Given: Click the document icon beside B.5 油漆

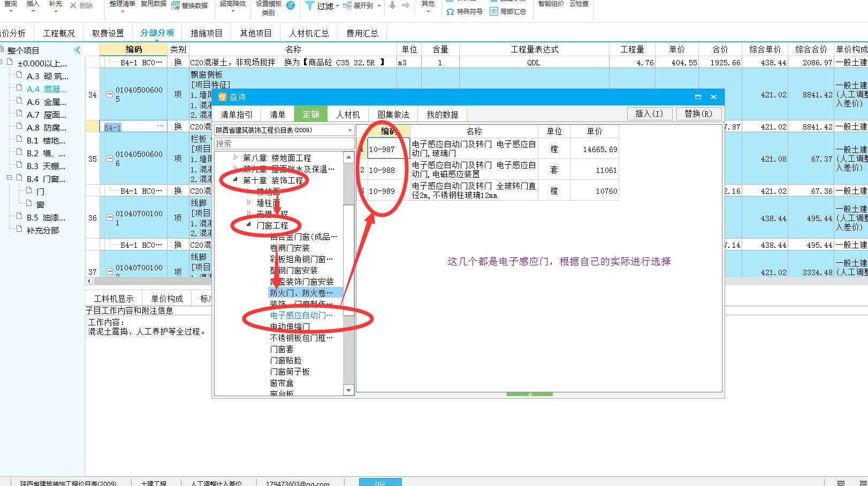Looking at the screenshot, I should (x=20, y=216).
